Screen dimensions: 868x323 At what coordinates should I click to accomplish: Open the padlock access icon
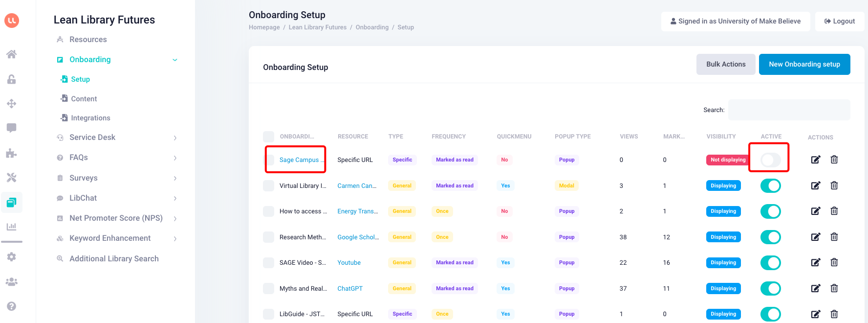pyautogui.click(x=12, y=79)
